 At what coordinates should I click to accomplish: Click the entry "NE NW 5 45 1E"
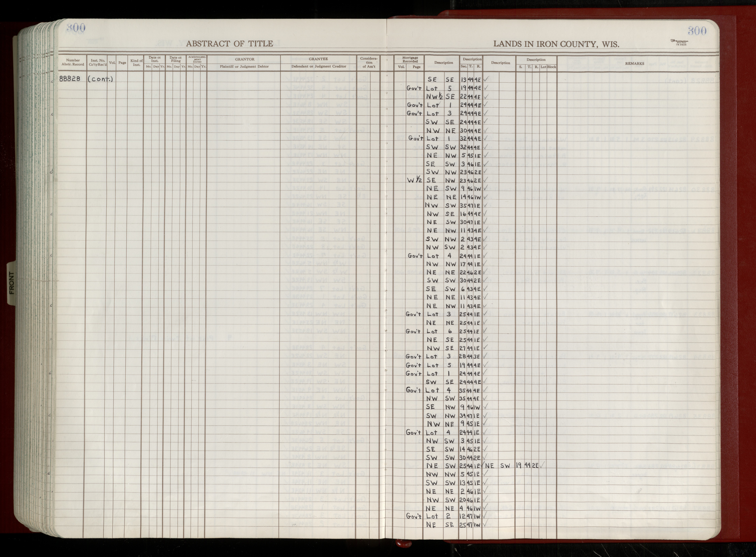454,155
